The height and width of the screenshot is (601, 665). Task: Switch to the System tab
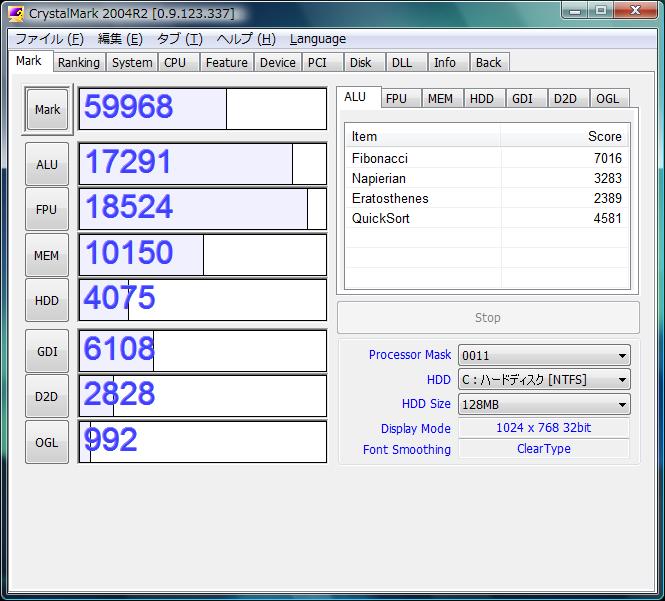click(132, 62)
